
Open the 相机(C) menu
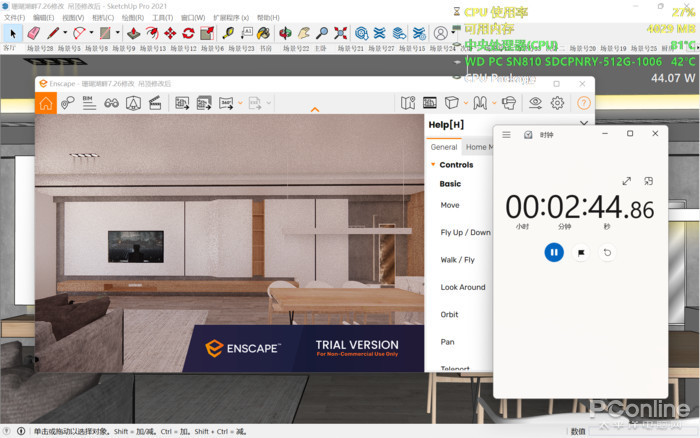click(x=103, y=17)
